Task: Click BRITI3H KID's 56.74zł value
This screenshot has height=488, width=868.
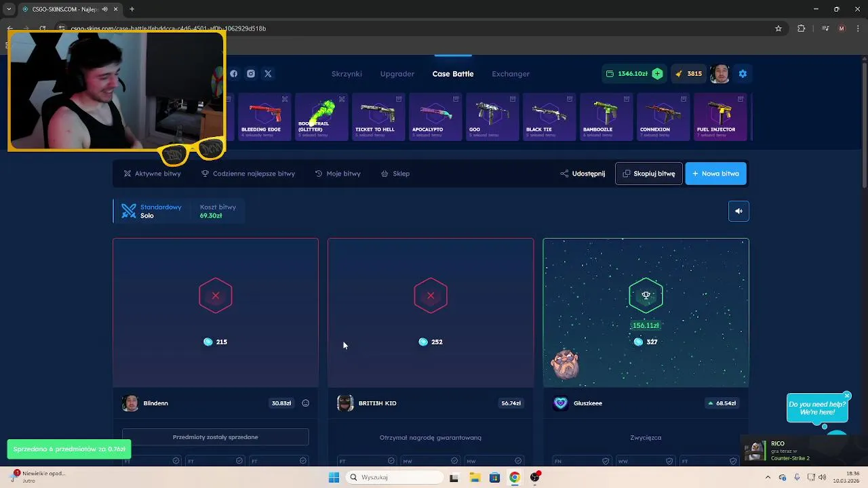Action: [x=511, y=403]
